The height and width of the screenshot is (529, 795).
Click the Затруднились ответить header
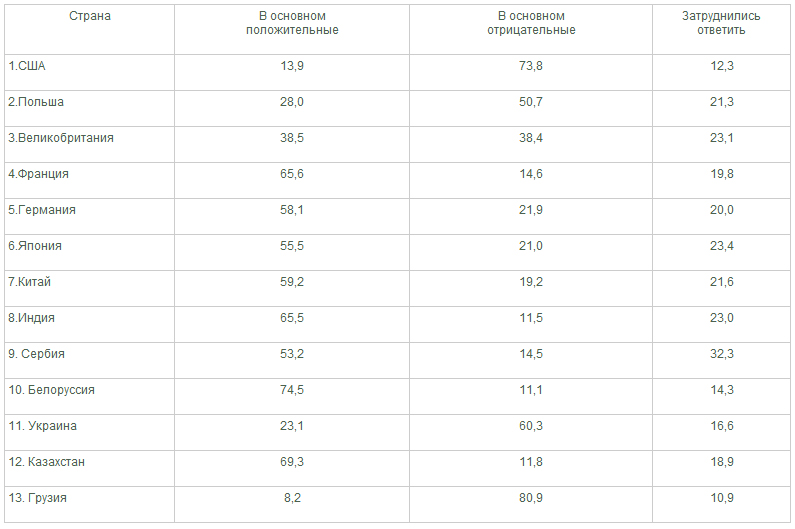coord(721,23)
